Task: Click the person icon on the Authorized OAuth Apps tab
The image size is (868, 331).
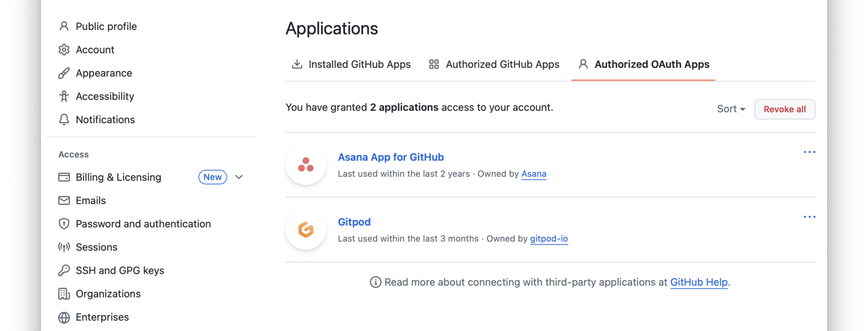Action: tap(583, 64)
